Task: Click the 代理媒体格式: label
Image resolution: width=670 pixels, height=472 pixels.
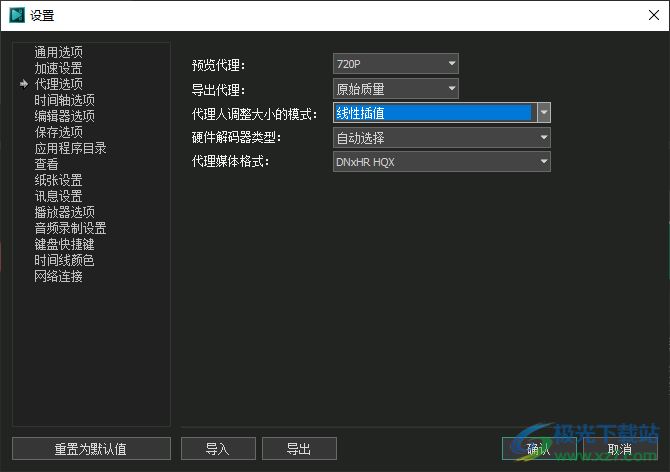Action: click(230, 161)
